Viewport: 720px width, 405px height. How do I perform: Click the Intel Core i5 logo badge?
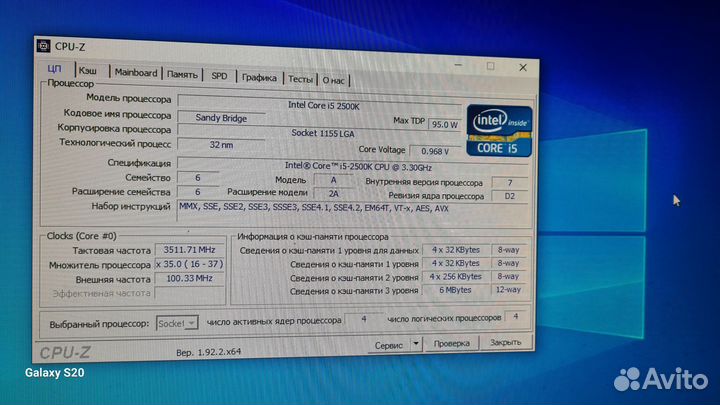499,131
